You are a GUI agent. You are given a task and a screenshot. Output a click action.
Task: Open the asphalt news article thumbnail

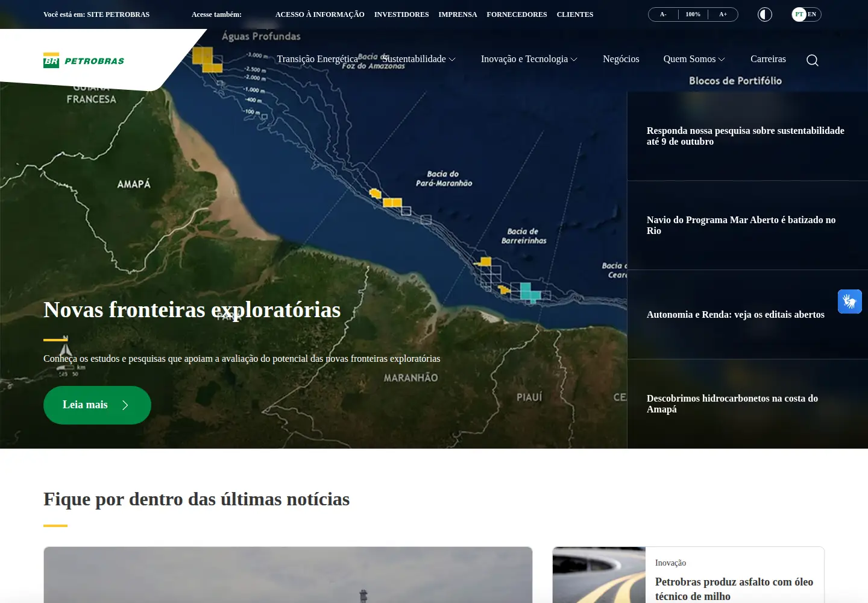[599, 575]
